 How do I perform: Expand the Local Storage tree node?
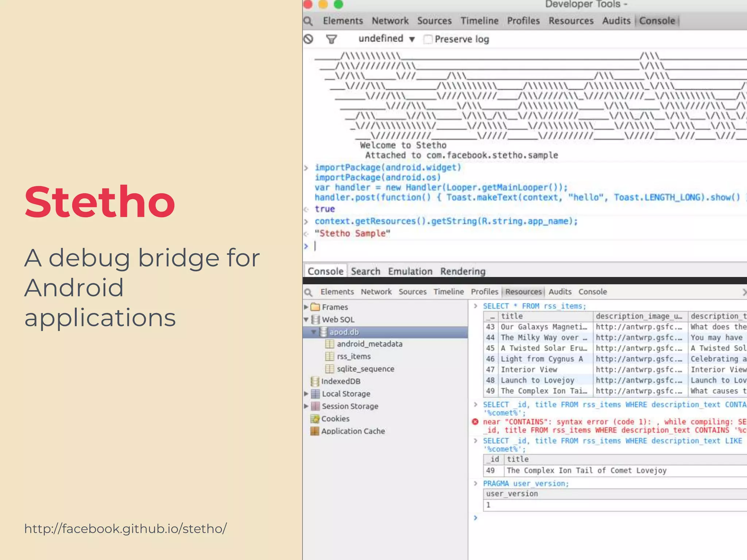pyautogui.click(x=306, y=394)
